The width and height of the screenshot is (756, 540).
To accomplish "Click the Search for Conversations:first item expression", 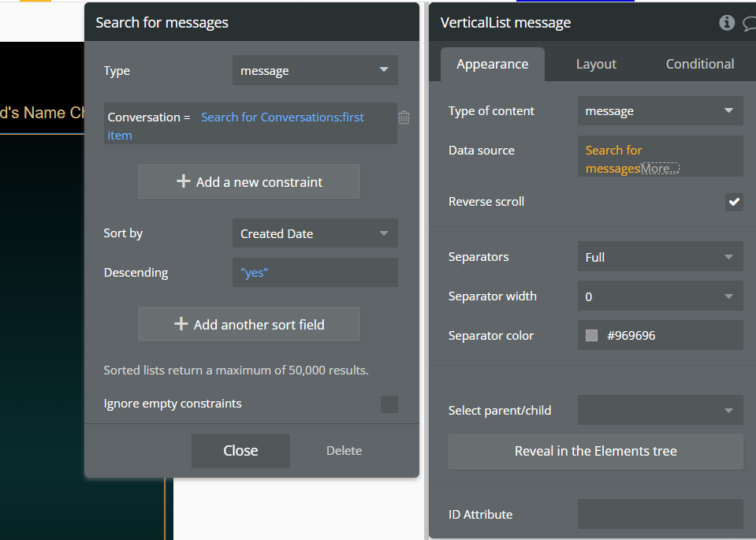I will (236, 126).
